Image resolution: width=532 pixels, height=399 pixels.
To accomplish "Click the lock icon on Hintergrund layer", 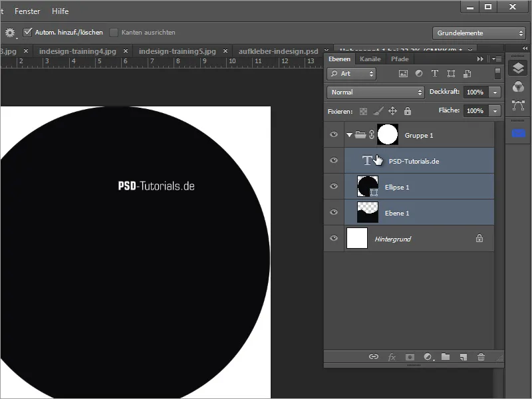I will (479, 238).
